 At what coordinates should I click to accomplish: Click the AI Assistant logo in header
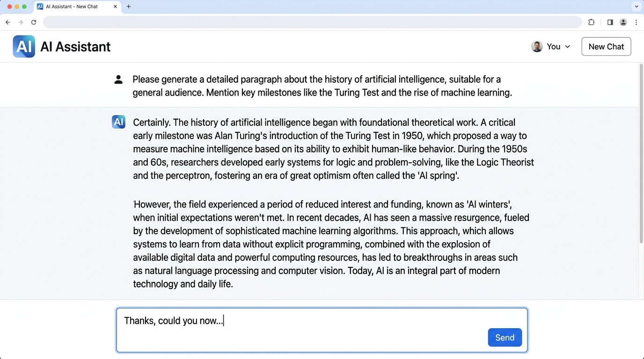pyautogui.click(x=24, y=46)
